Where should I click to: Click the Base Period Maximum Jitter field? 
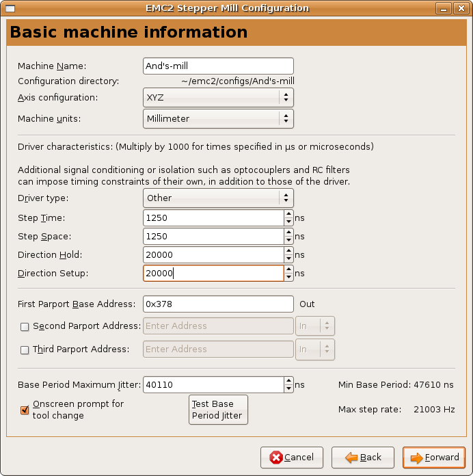point(213,384)
